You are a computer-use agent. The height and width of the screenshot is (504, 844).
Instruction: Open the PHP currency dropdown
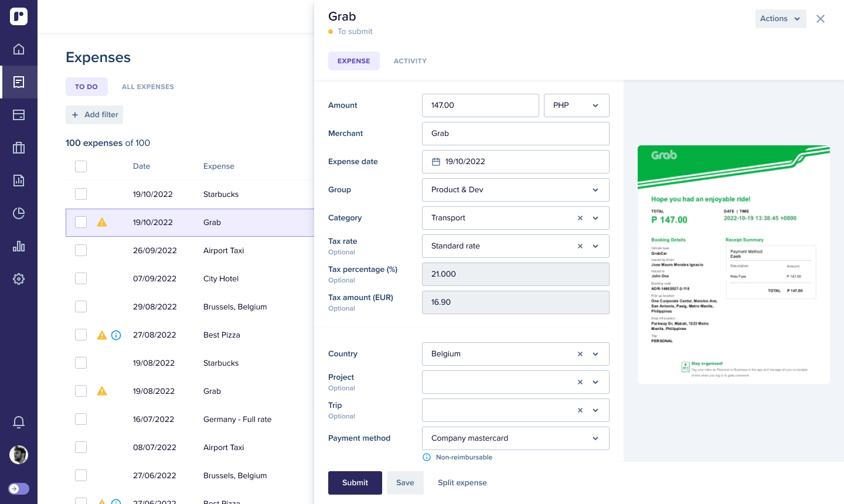pos(576,105)
